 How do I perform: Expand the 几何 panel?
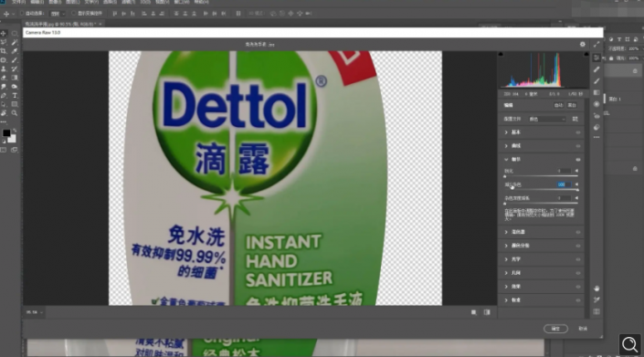pos(506,273)
